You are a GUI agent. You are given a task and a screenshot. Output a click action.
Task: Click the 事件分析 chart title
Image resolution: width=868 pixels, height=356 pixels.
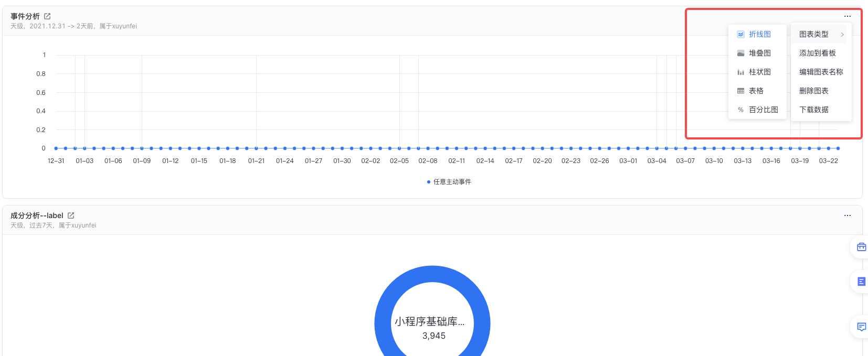25,16
